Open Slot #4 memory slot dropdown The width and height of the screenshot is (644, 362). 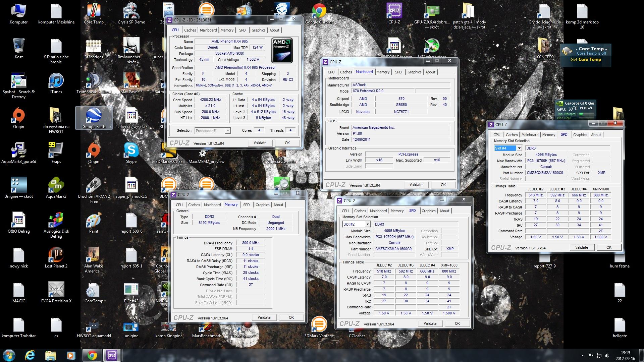pos(519,148)
